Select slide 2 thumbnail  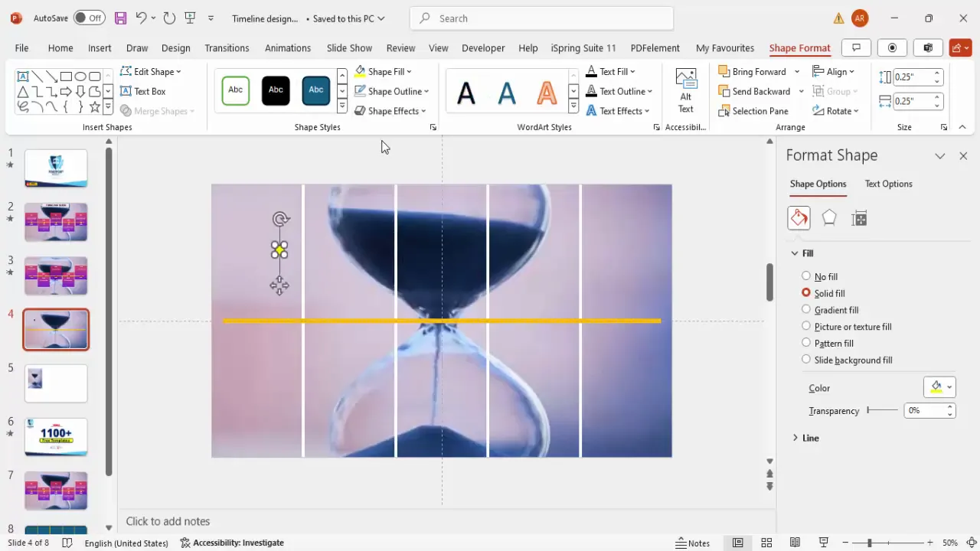[x=56, y=222]
